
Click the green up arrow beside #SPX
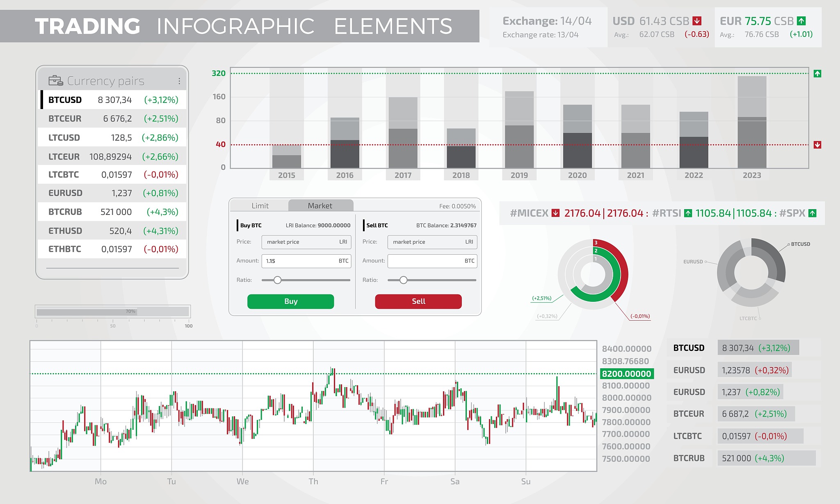click(812, 213)
